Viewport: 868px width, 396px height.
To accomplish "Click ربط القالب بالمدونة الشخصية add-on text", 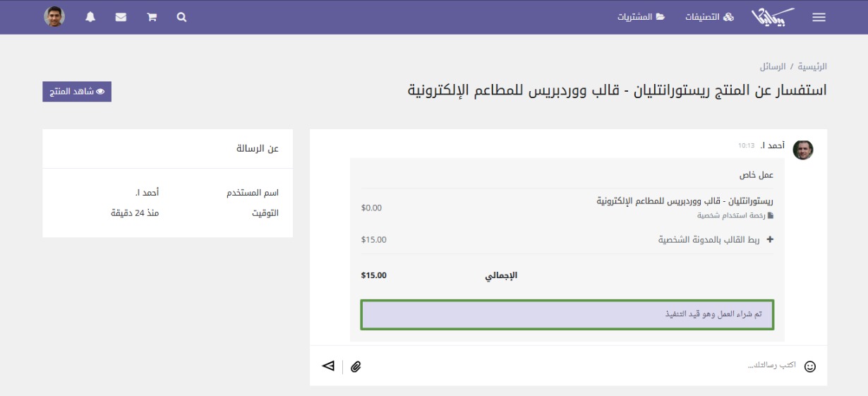I will click(709, 240).
